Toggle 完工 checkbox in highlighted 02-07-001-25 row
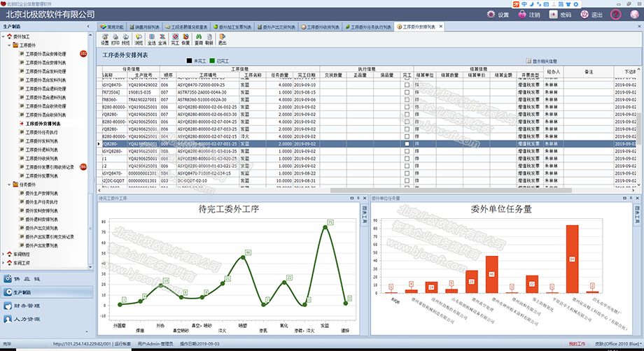 (407, 144)
